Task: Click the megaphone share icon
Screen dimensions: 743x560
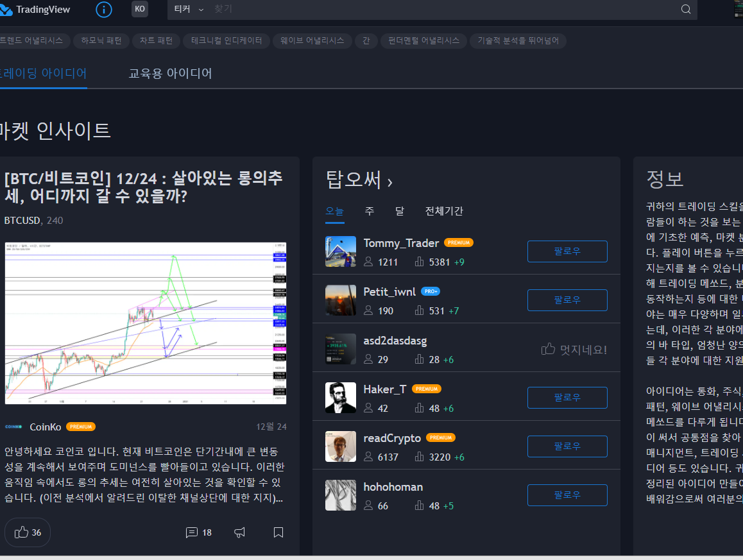Action: (x=240, y=532)
